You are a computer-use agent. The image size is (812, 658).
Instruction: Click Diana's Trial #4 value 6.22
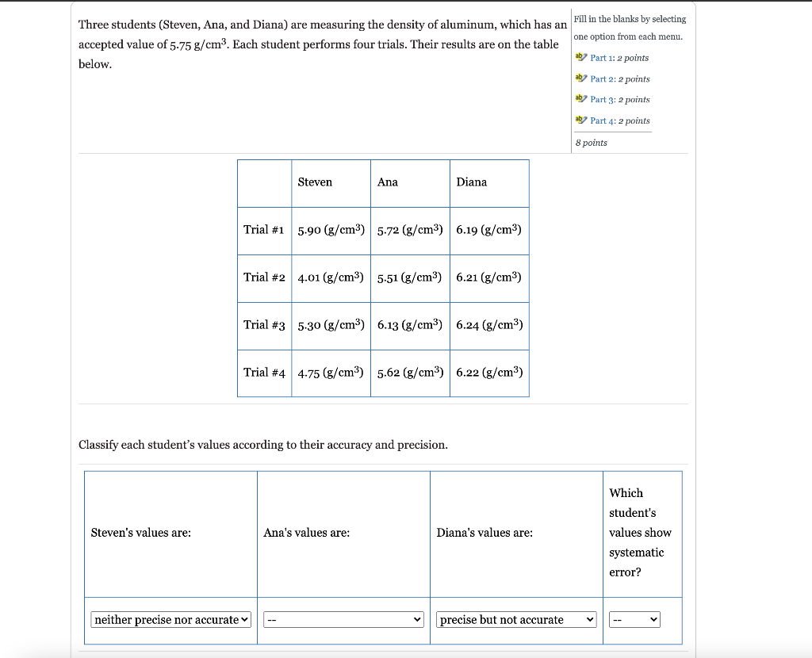point(489,373)
